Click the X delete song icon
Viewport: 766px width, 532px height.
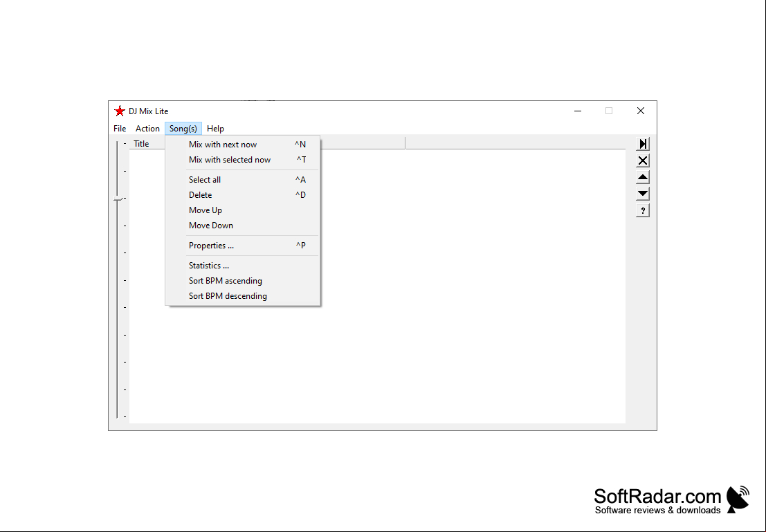click(643, 160)
